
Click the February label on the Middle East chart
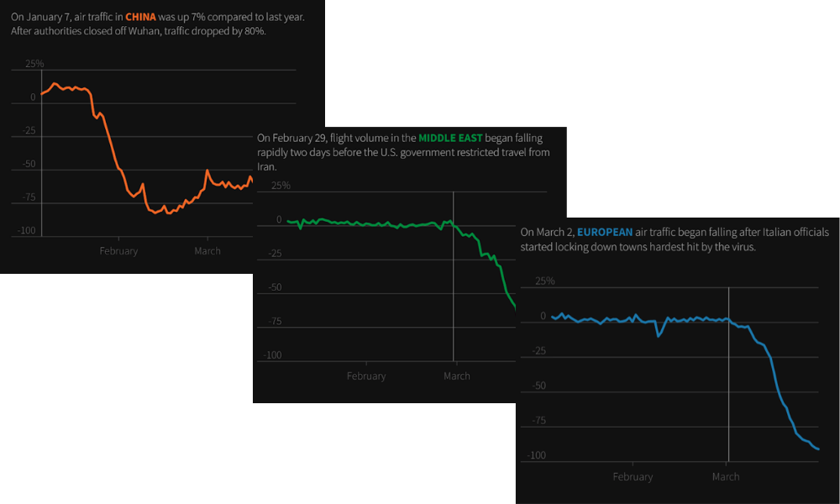[366, 376]
